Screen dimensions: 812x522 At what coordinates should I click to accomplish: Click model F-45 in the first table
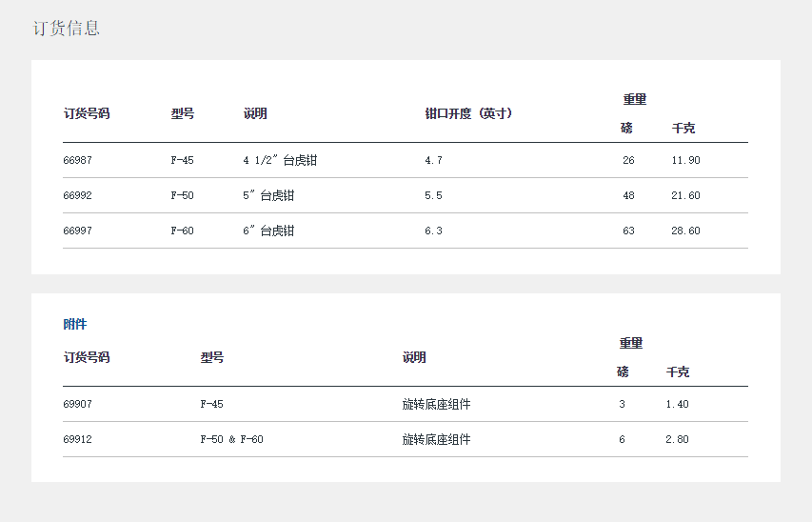coord(183,160)
